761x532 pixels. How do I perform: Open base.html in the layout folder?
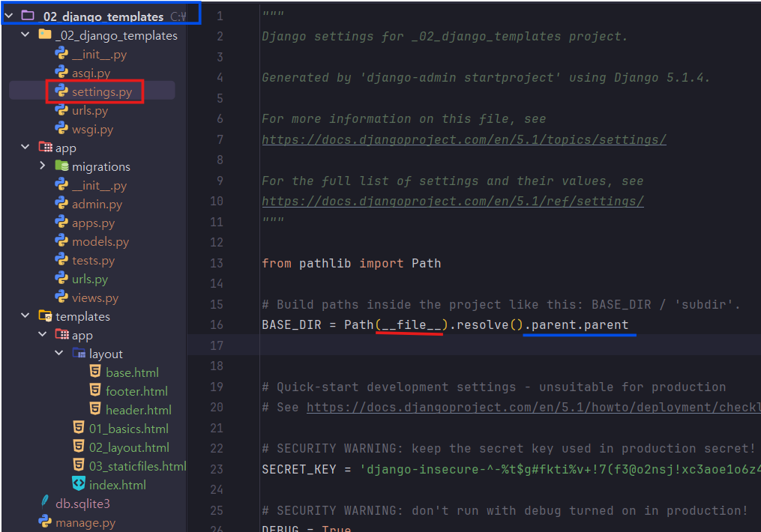(133, 372)
